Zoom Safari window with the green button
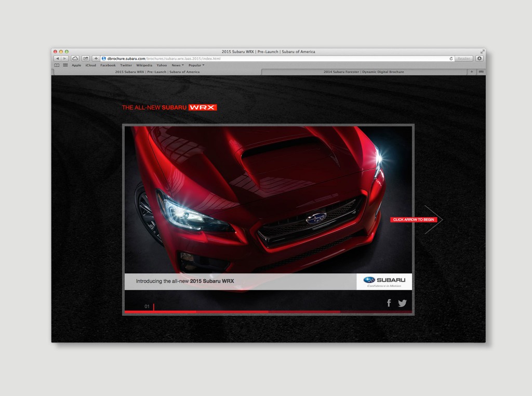The height and width of the screenshot is (396, 532). (67, 51)
